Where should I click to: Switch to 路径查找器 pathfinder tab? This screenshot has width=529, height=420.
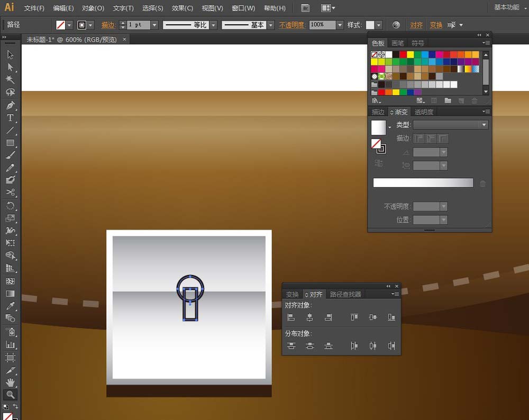click(x=345, y=295)
